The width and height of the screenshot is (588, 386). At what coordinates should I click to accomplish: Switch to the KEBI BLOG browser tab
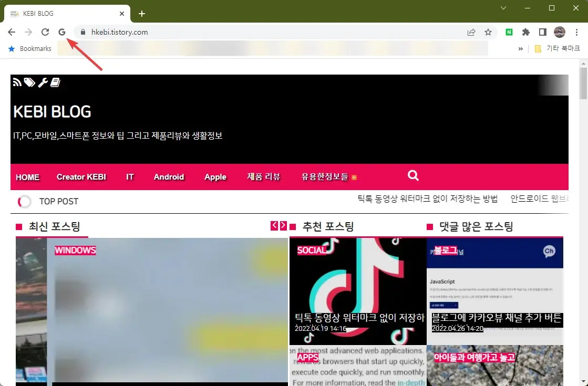point(63,13)
